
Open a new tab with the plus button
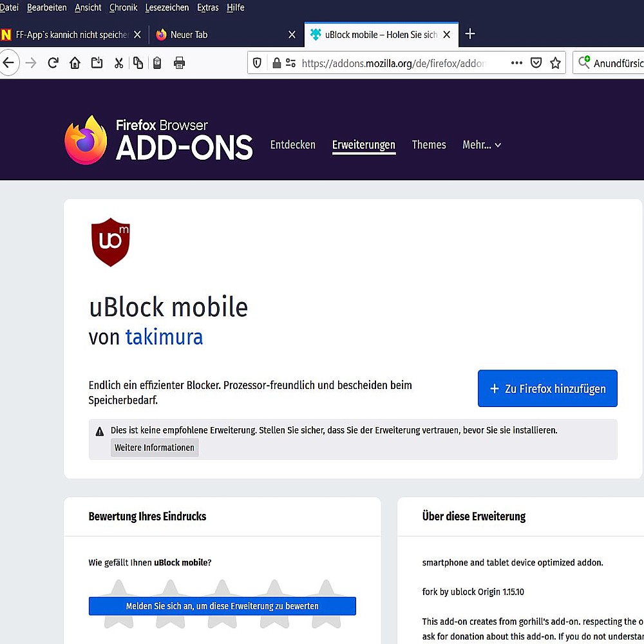(470, 33)
